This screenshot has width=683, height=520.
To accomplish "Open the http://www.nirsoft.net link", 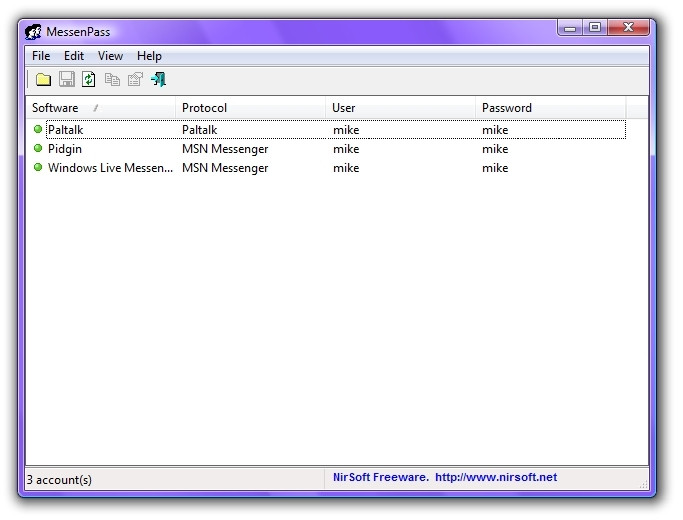I will pos(496,477).
